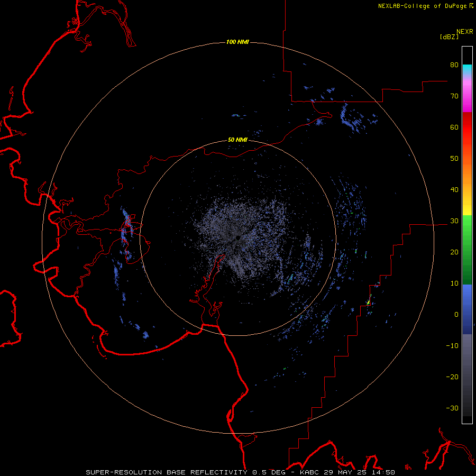476x476 pixels.
Task: Click the -30 value on the dBZ scale
Action: coord(452,408)
